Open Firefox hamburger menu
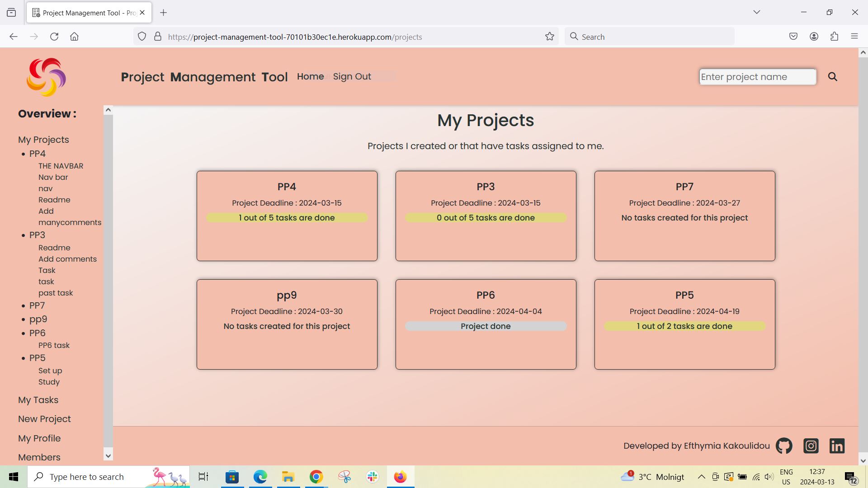This screenshot has width=868, height=488. point(855,36)
